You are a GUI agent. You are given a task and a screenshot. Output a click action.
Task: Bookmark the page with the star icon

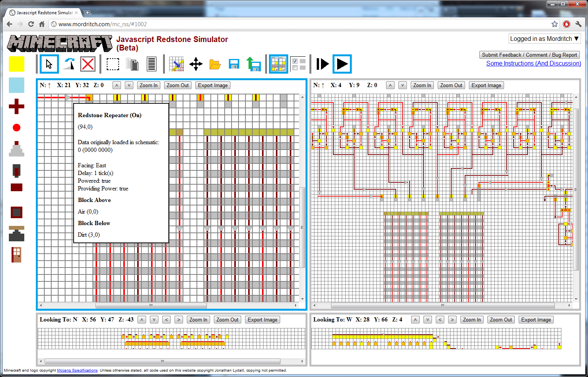point(554,24)
